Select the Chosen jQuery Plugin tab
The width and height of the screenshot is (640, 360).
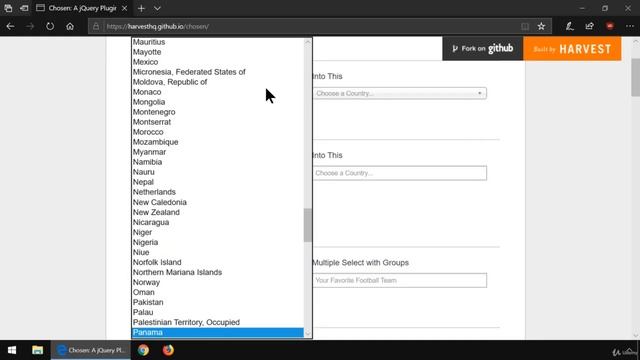[82, 8]
